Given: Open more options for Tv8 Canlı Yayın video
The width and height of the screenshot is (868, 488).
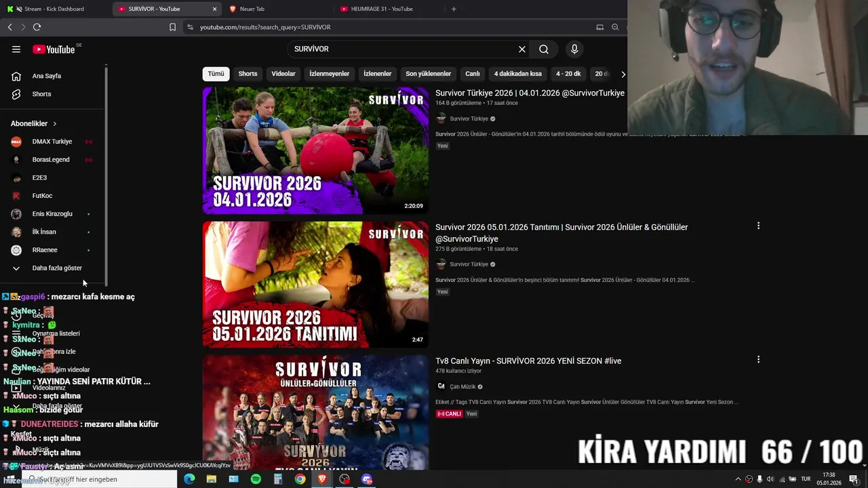Looking at the screenshot, I should pos(758,359).
